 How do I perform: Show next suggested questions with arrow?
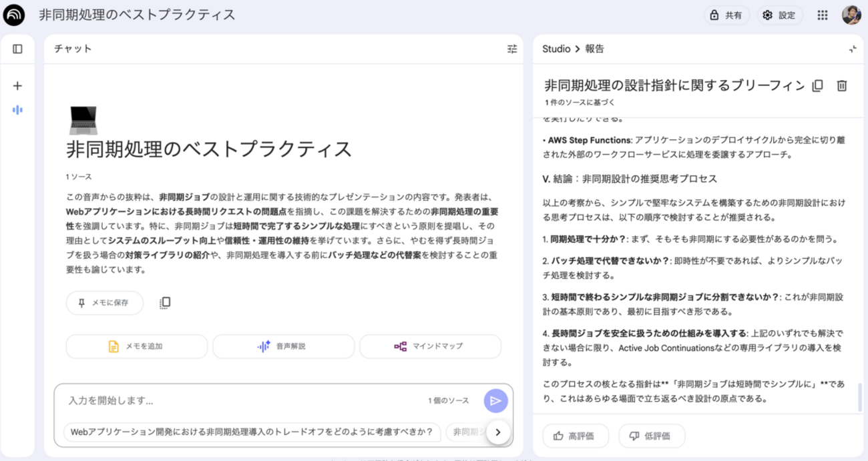tap(497, 432)
